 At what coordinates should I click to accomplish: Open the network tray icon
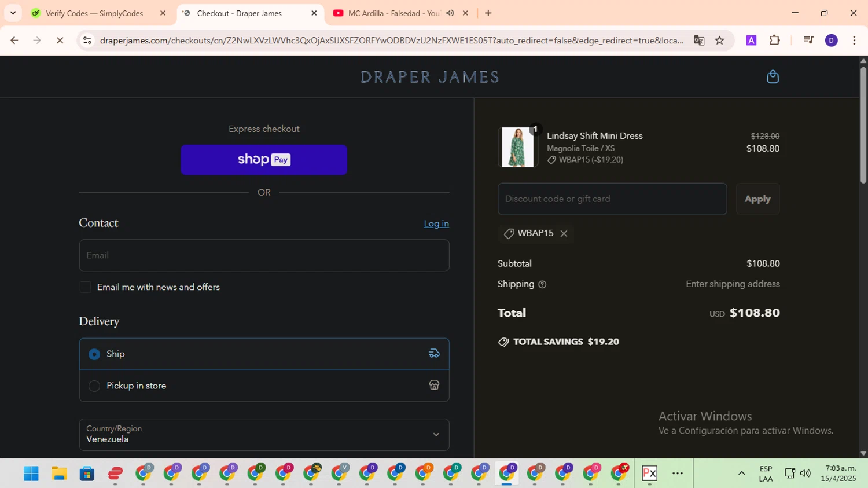(789, 474)
